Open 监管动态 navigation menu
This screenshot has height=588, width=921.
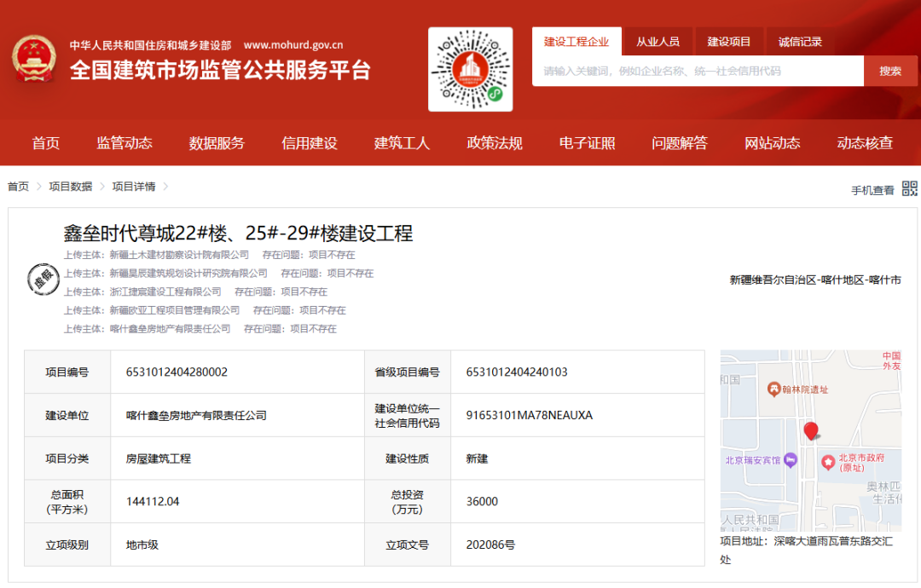[125, 143]
